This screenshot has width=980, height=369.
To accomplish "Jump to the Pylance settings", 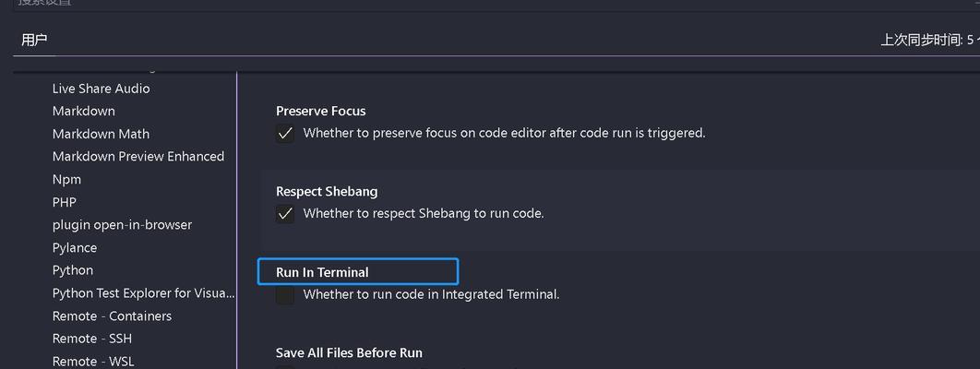I will click(75, 248).
